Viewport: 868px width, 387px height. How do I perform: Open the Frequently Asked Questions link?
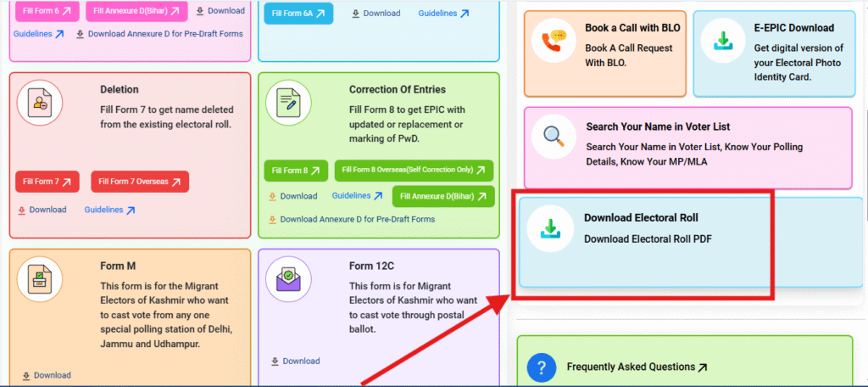(636, 367)
